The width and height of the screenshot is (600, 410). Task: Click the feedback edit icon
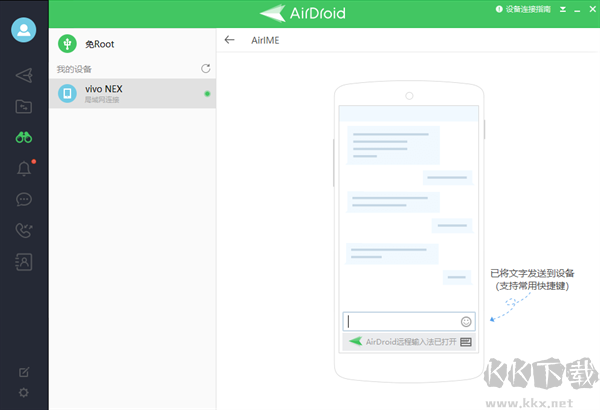click(24, 372)
